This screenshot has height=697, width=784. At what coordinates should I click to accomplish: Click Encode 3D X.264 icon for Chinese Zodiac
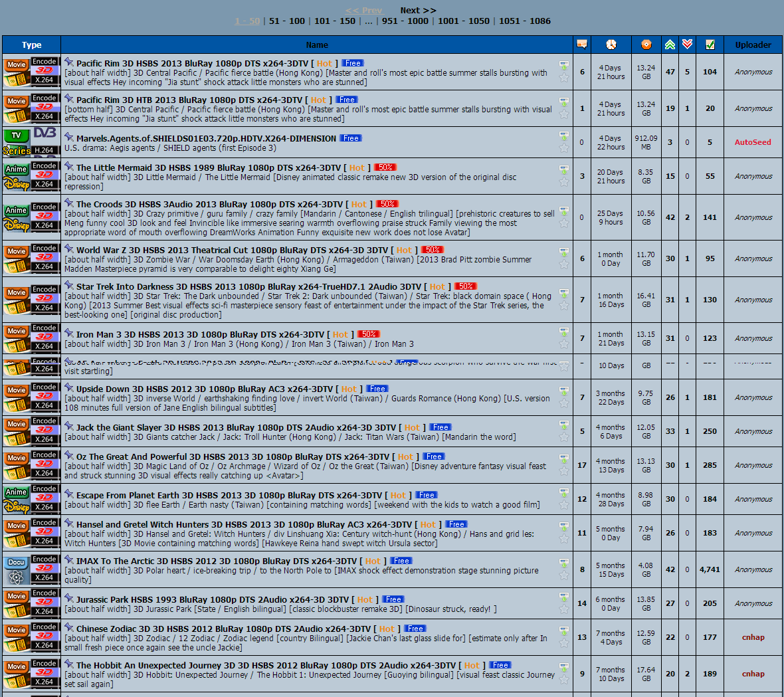(45, 637)
